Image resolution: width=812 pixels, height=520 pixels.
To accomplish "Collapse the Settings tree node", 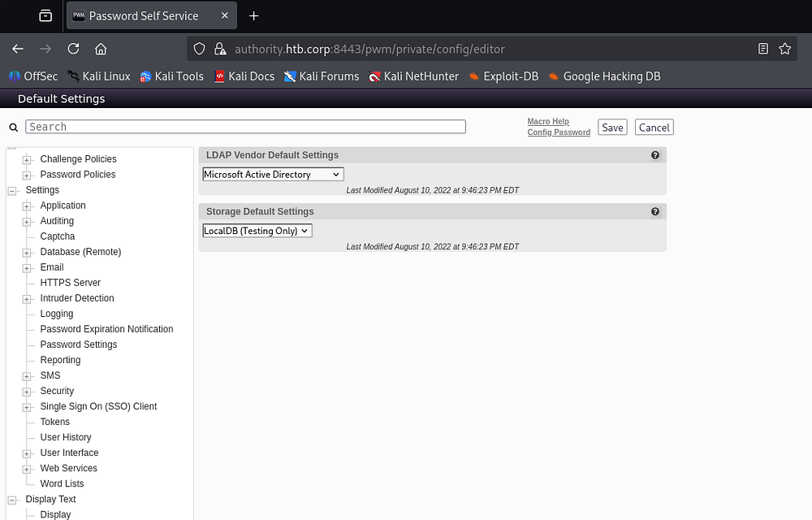I will coord(12,191).
